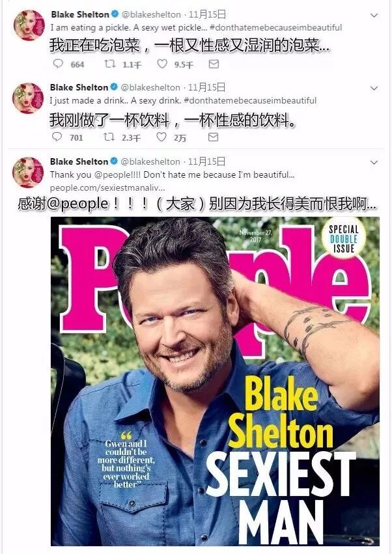Screen dimensions: 392x554
Task: Message the sexy drink tweet envelope icon
Action: click(x=213, y=137)
